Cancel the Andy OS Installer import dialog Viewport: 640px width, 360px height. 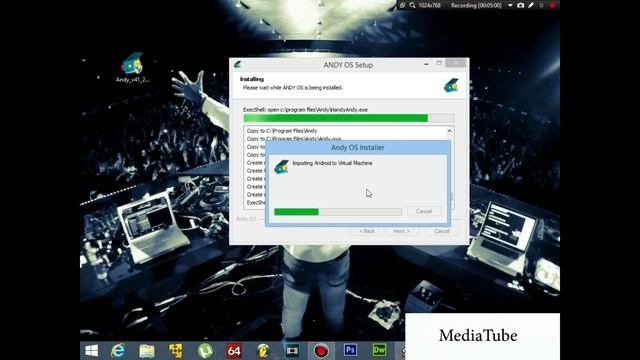tap(424, 211)
